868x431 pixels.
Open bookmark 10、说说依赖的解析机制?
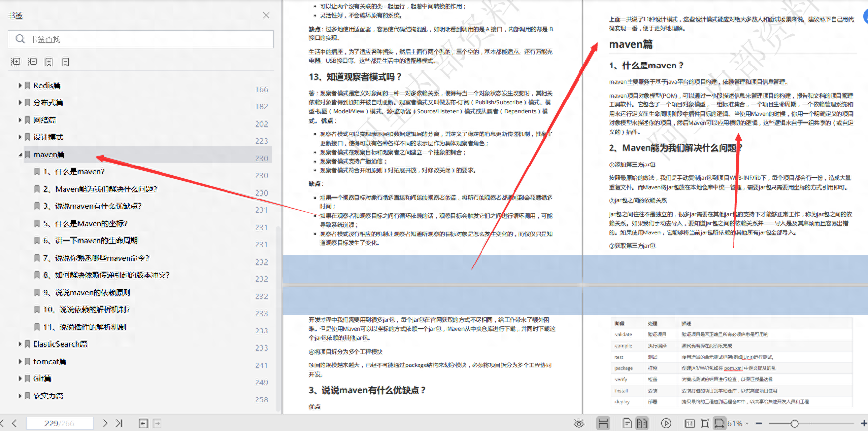tap(87, 309)
